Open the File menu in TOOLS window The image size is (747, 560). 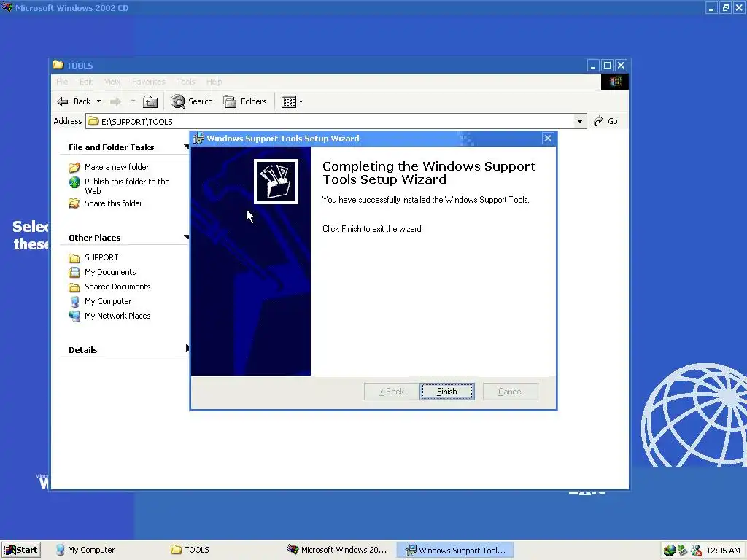(62, 82)
